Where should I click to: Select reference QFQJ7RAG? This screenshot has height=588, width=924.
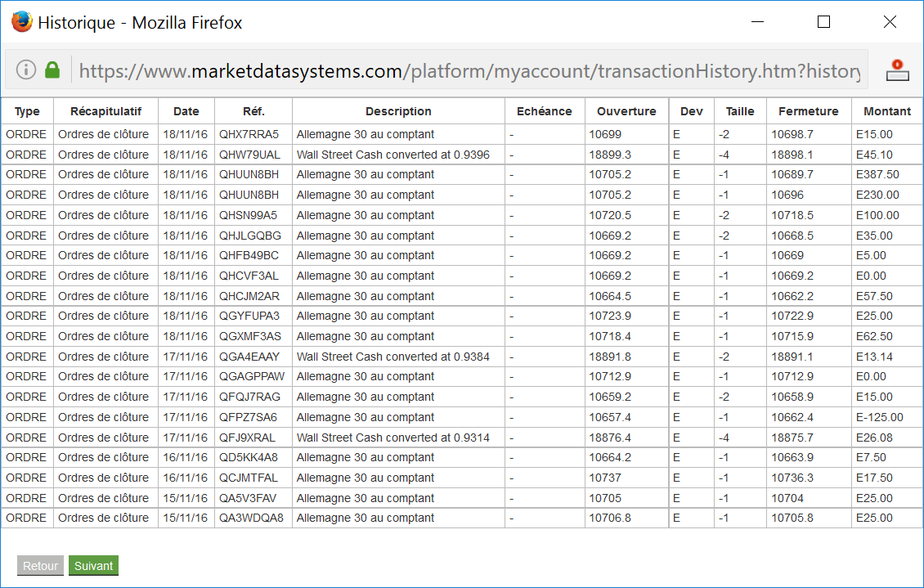coord(249,397)
